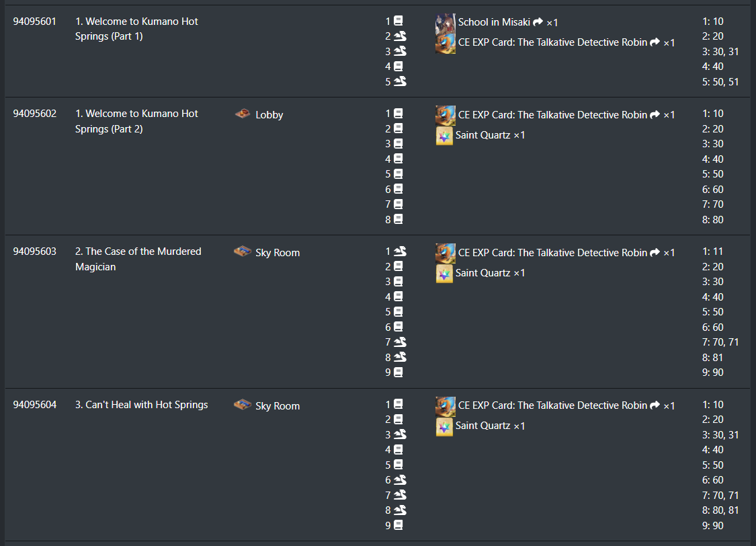
Task: Open School in Misaki craft essence thumbnail
Action: [445, 23]
